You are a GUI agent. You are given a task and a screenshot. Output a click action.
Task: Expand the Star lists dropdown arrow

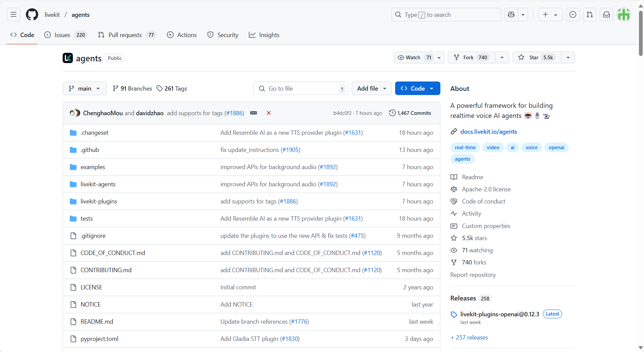(568, 58)
